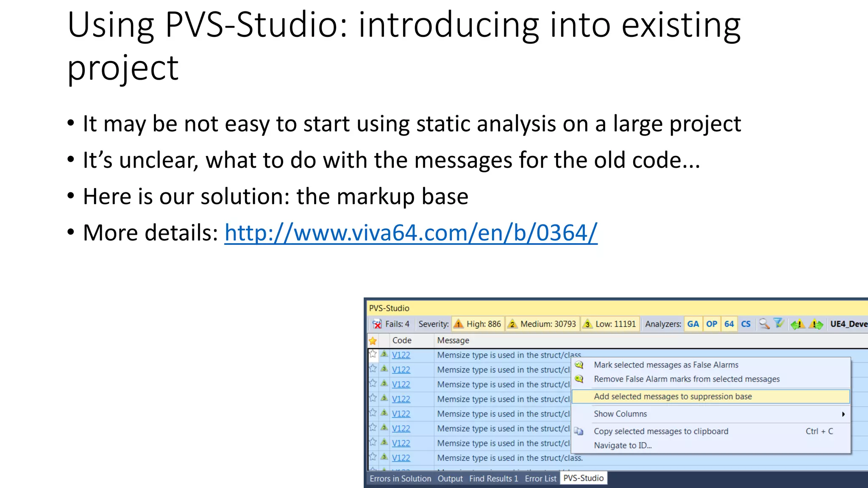The width and height of the screenshot is (868, 488).
Task: Toggle Low severity messages filter
Action: (610, 324)
